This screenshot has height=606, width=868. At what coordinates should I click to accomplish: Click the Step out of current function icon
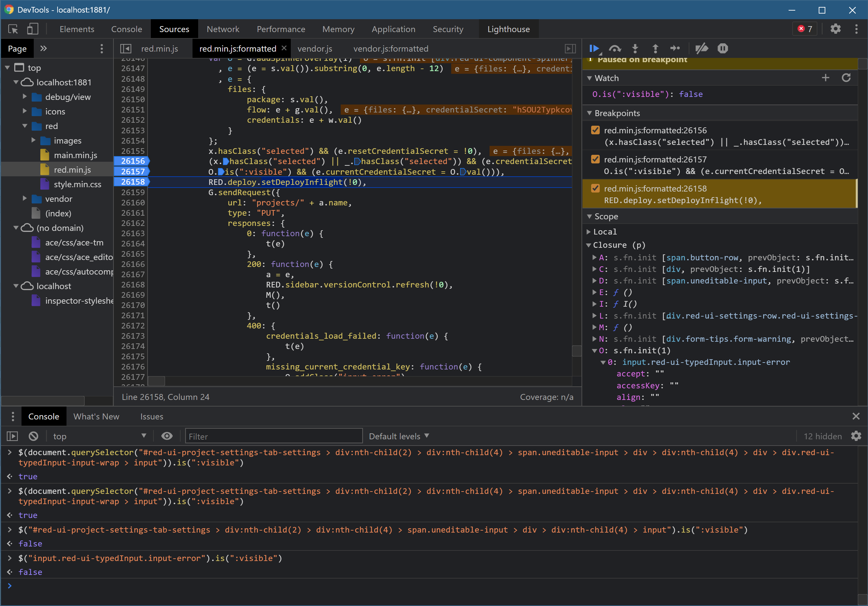pyautogui.click(x=655, y=48)
